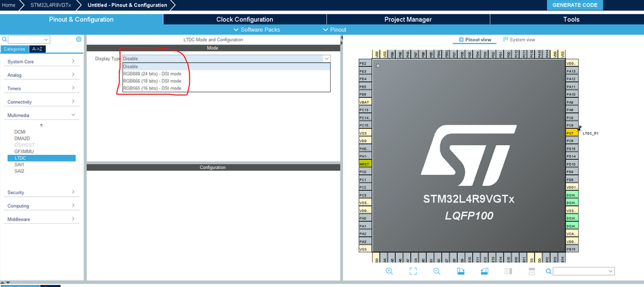Open the Software Packs dropdown
The height and width of the screenshot is (287, 644).
(x=257, y=30)
